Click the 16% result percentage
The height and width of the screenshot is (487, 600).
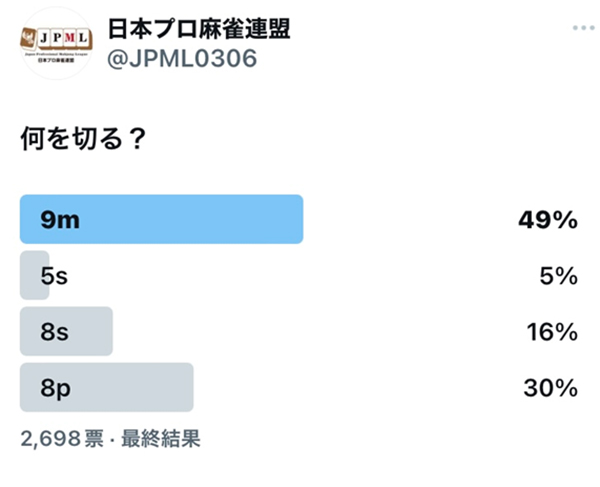(552, 332)
